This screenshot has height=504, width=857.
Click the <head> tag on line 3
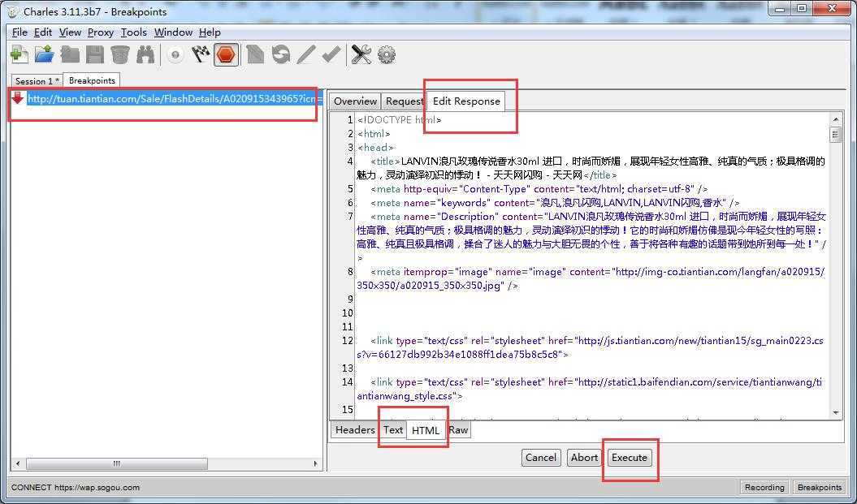click(375, 148)
